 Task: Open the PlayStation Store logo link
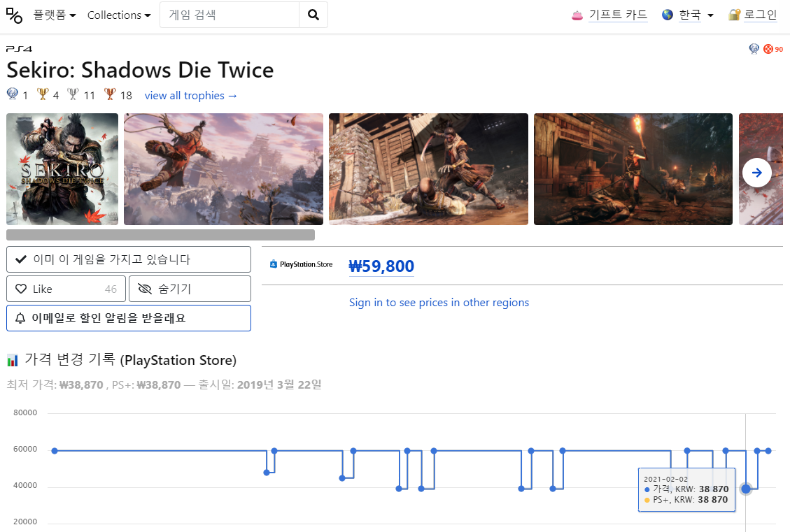coord(302,264)
